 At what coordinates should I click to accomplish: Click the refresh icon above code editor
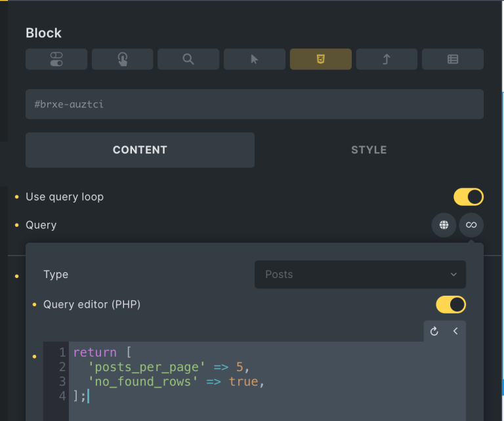(x=434, y=331)
